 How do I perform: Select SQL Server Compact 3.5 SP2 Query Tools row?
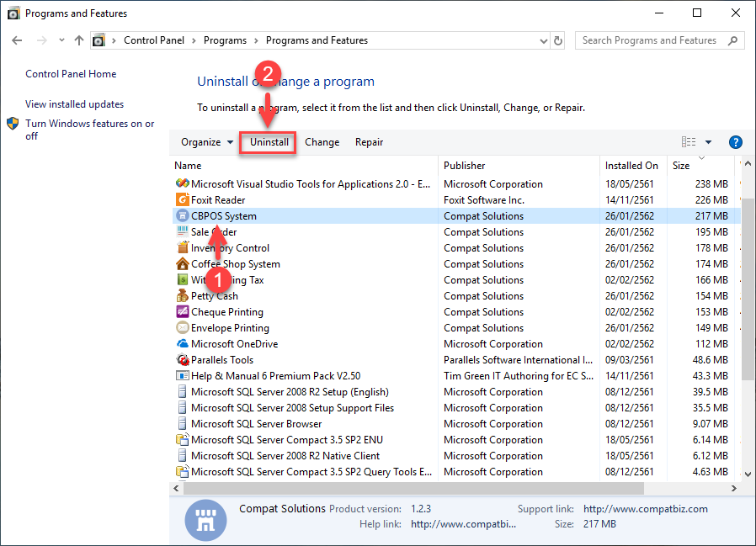pyautogui.click(x=455, y=471)
